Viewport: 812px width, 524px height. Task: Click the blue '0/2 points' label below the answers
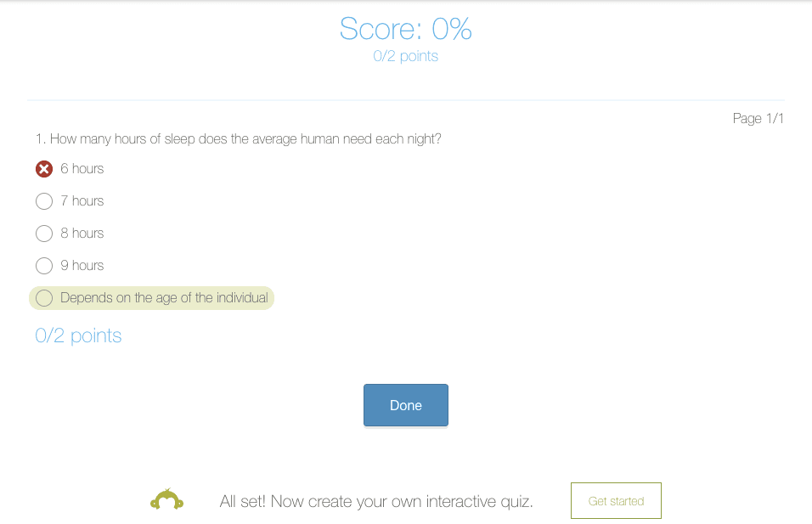[78, 335]
